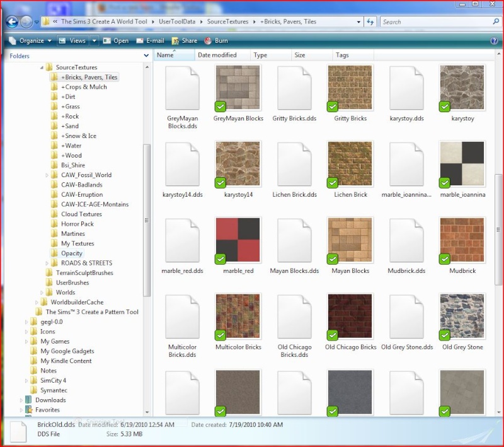Open the Views dropdown arrow
504x447 pixels.
coord(94,41)
